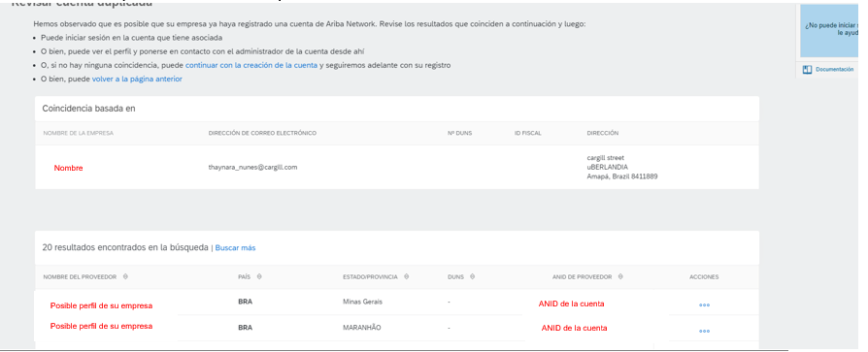
Task: Click 'DIRECCIÓN DE CORREO ELECTRÓNICO' column header
Action: tap(262, 133)
